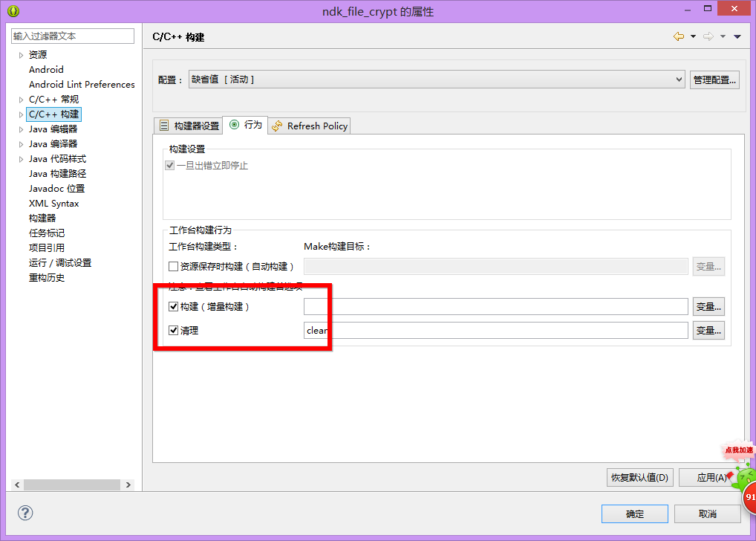Click the clean target field containing clean
This screenshot has width=756, height=541.
[495, 331]
